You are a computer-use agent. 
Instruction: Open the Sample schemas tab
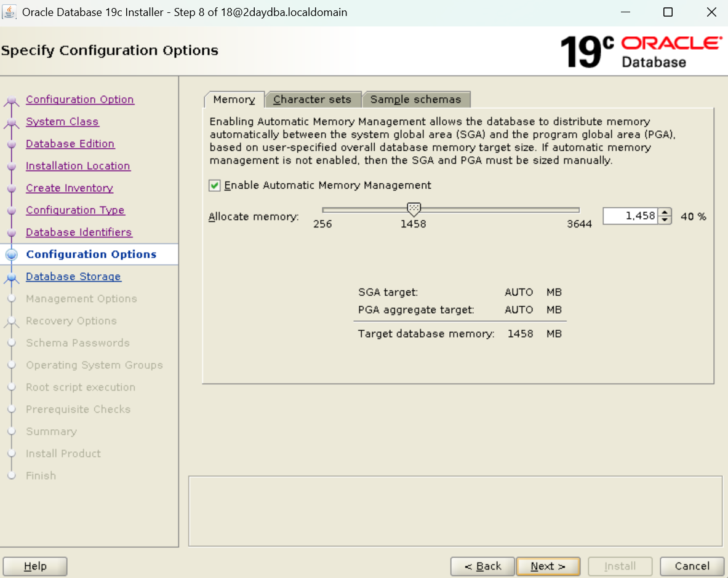(x=415, y=99)
